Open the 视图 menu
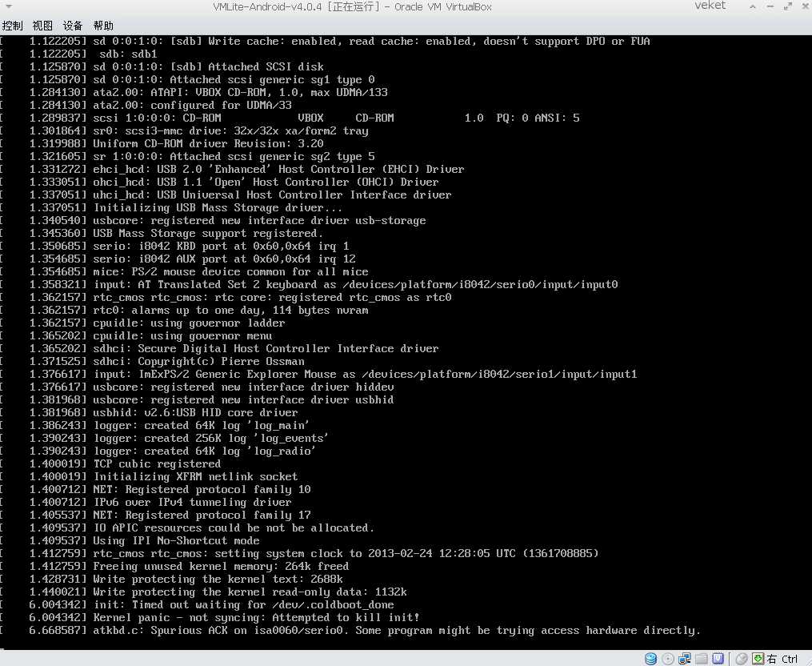 pyautogui.click(x=42, y=26)
